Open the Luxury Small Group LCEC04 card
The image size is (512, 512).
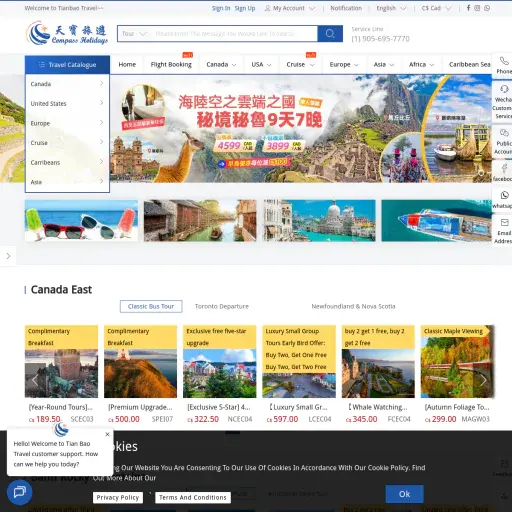[299, 375]
